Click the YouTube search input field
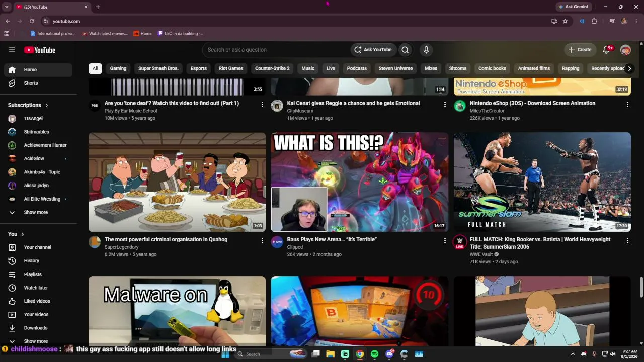Viewport: 644px width, 362px height. 277,50
